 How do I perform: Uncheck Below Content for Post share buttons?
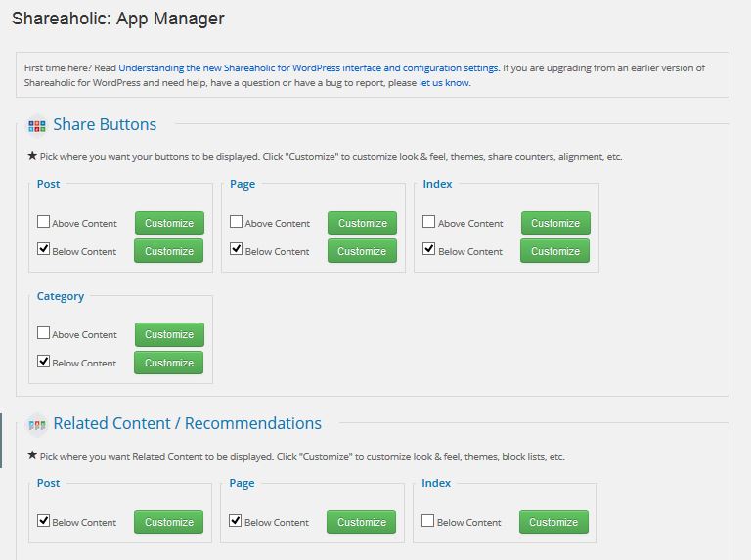pyautogui.click(x=44, y=249)
